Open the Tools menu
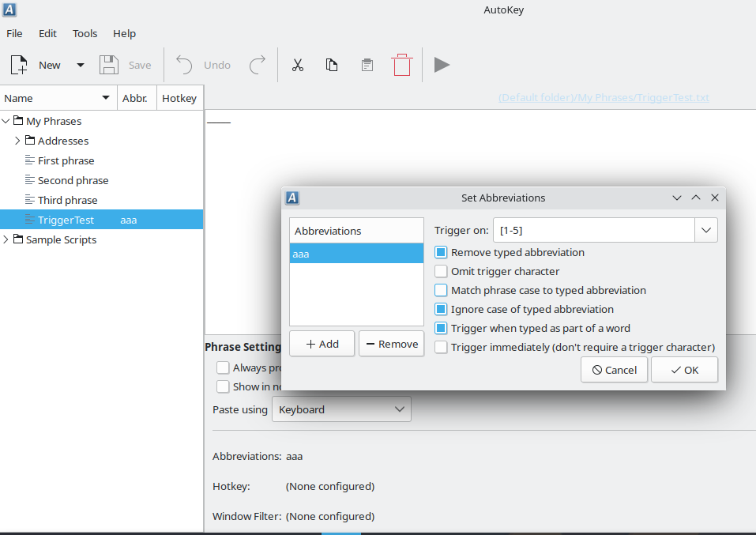756x535 pixels. [x=85, y=33]
